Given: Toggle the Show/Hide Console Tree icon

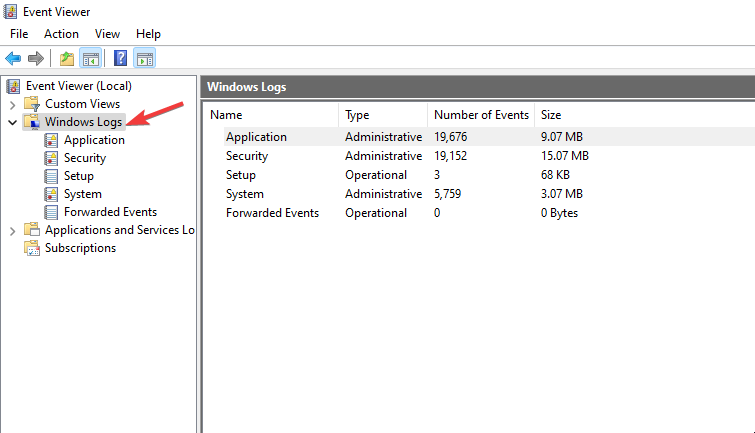Looking at the screenshot, I should pyautogui.click(x=90, y=59).
